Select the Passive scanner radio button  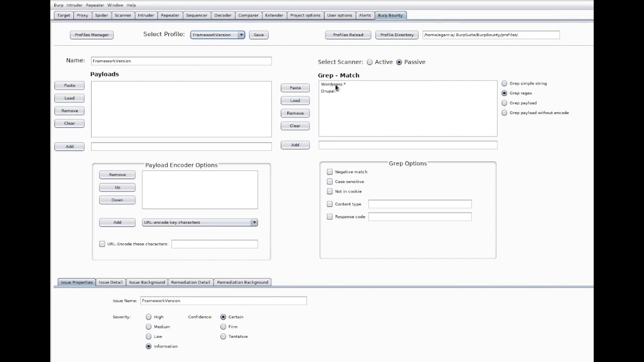399,62
